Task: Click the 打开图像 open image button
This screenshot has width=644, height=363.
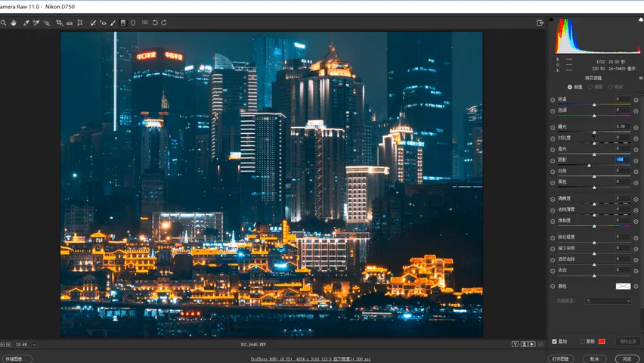Action: tap(561, 359)
